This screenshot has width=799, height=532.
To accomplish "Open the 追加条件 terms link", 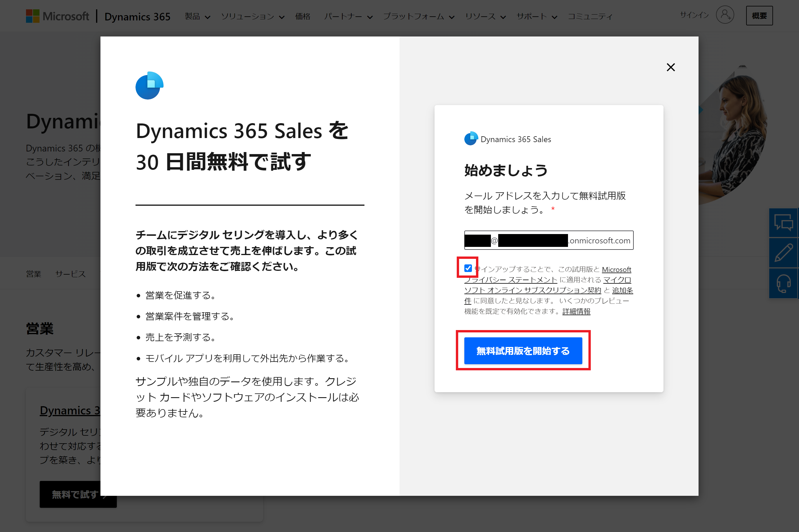I will point(622,290).
